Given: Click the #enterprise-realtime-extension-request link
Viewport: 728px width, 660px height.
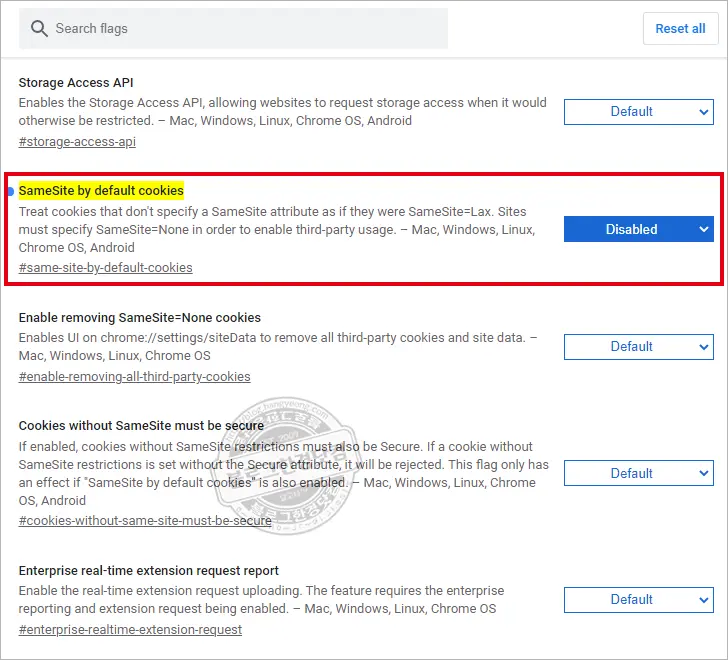Looking at the screenshot, I should [x=130, y=630].
